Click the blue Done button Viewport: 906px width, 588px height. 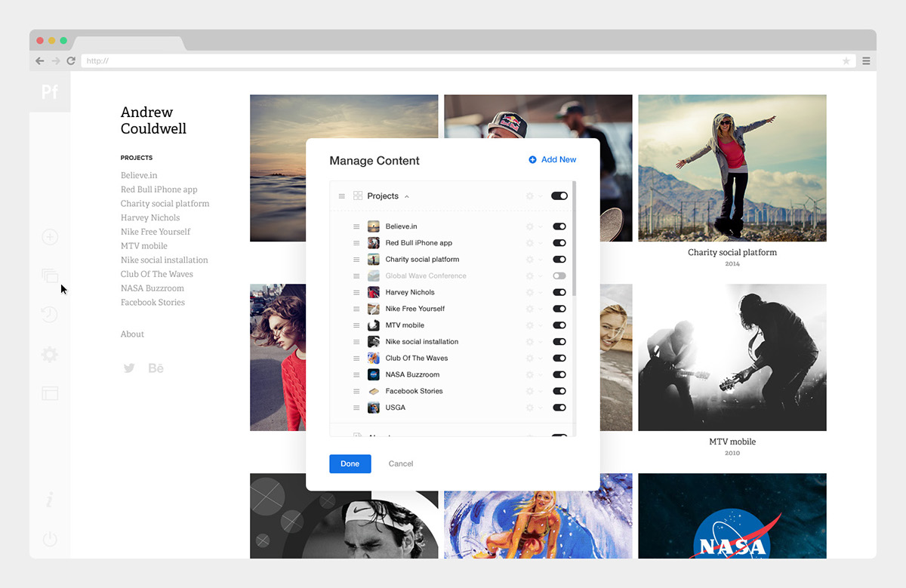(350, 463)
